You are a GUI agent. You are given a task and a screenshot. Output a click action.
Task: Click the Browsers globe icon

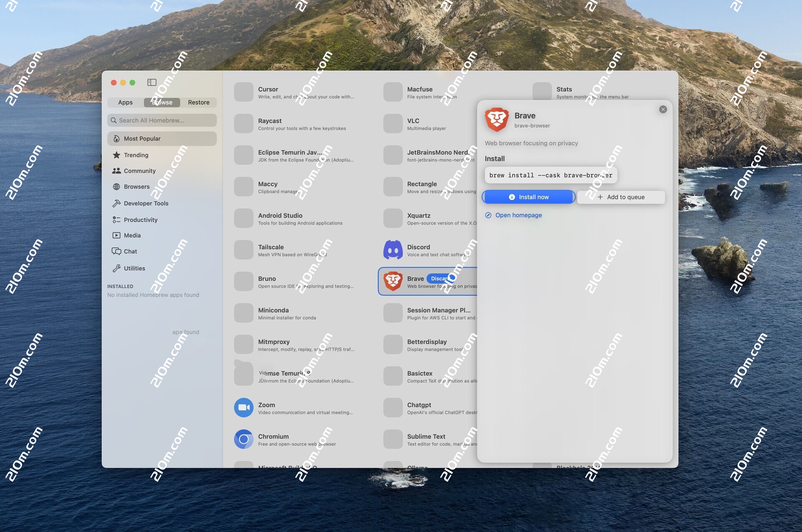(117, 187)
